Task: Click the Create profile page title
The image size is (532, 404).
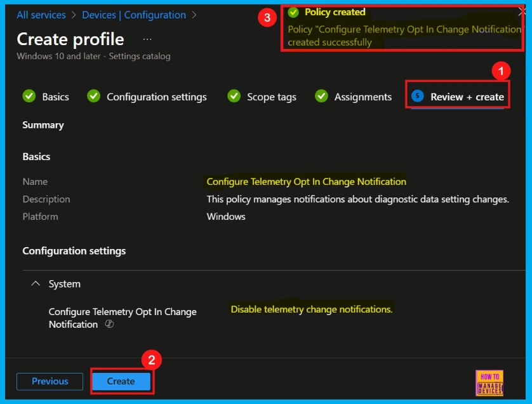Action: pos(70,39)
